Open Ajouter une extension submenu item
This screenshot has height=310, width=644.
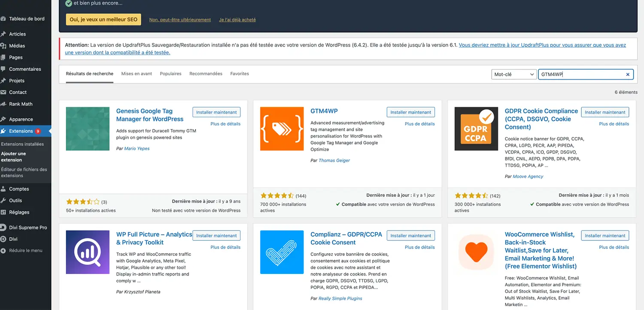[x=13, y=157]
